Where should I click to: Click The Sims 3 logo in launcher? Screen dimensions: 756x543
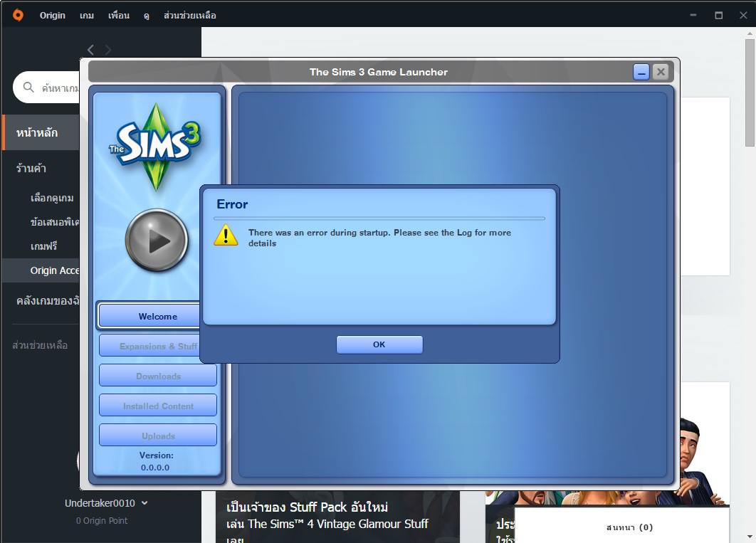pos(156,147)
